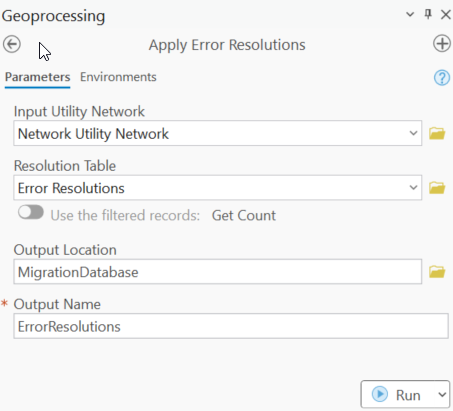Go back using the left arrow icon

click(x=12, y=44)
